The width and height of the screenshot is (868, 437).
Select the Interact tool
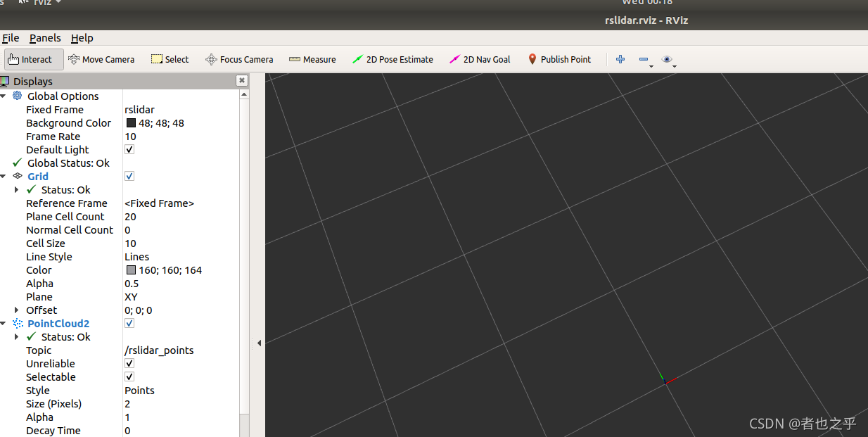pyautogui.click(x=34, y=60)
